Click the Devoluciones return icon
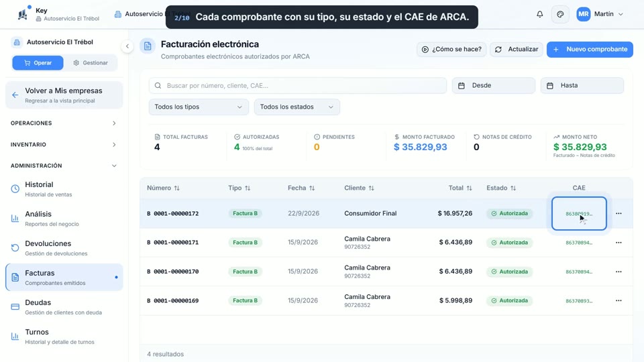 15,248
